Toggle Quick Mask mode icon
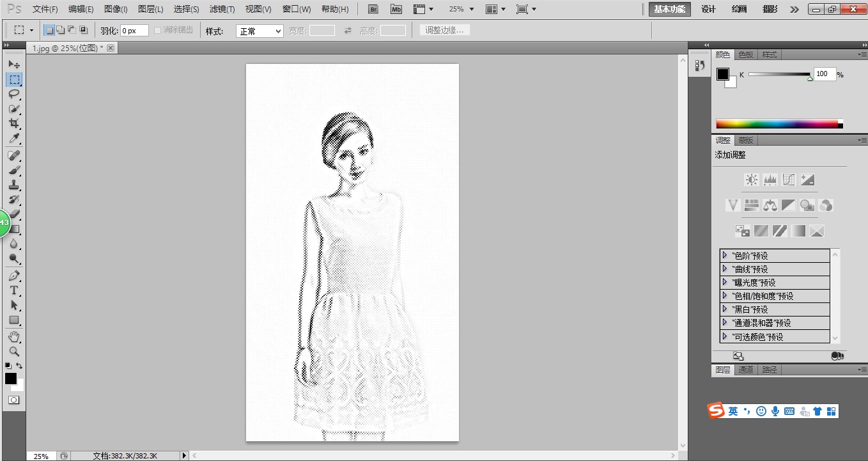This screenshot has height=461, width=868. pos(13,400)
